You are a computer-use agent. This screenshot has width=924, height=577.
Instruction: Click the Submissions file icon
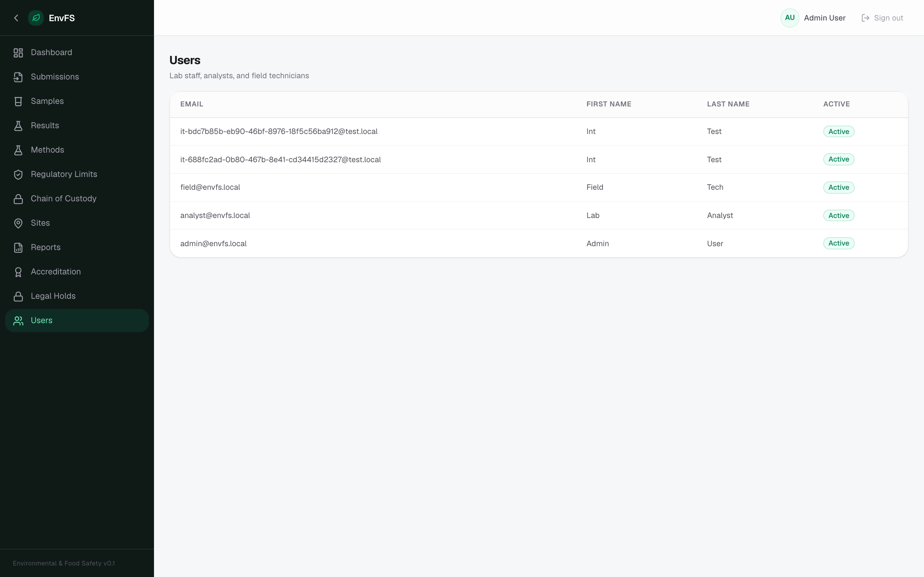click(18, 77)
